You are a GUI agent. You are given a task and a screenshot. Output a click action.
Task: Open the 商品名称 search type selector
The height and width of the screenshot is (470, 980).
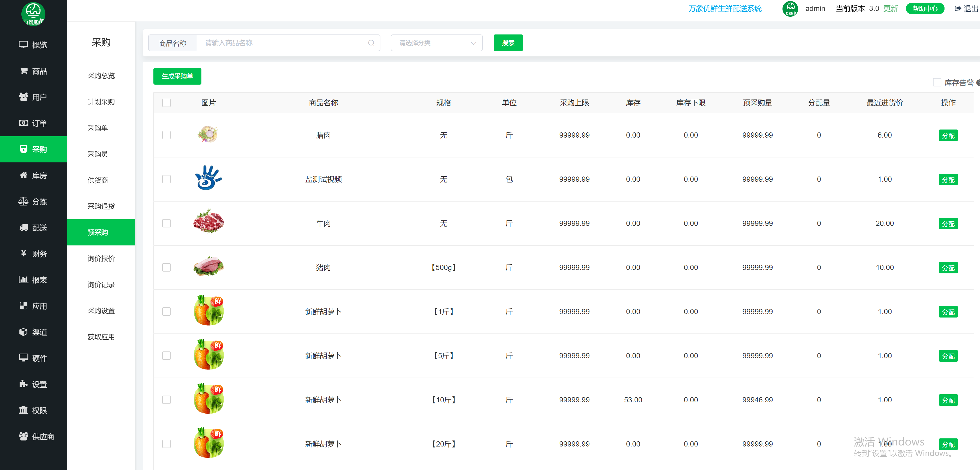pos(173,43)
